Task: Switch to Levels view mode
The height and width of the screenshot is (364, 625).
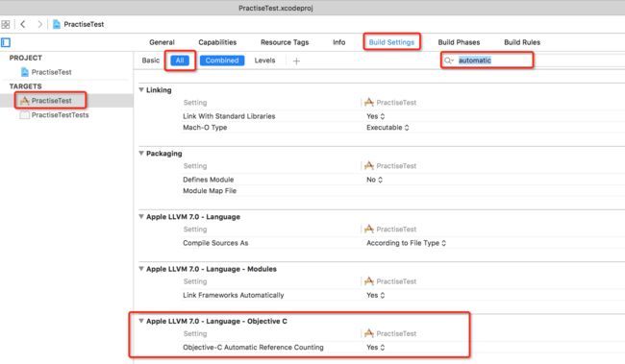Action: click(264, 61)
